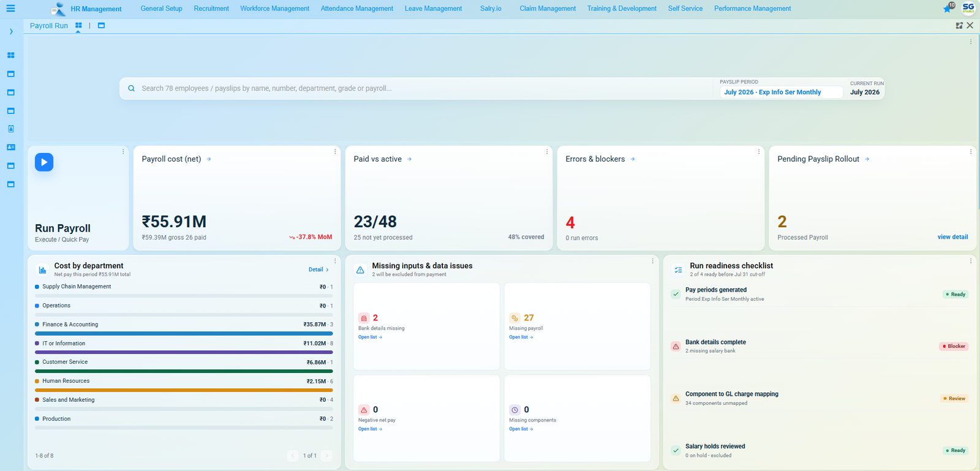
Task: Open the General Setup menu
Action: pyautogui.click(x=161, y=9)
